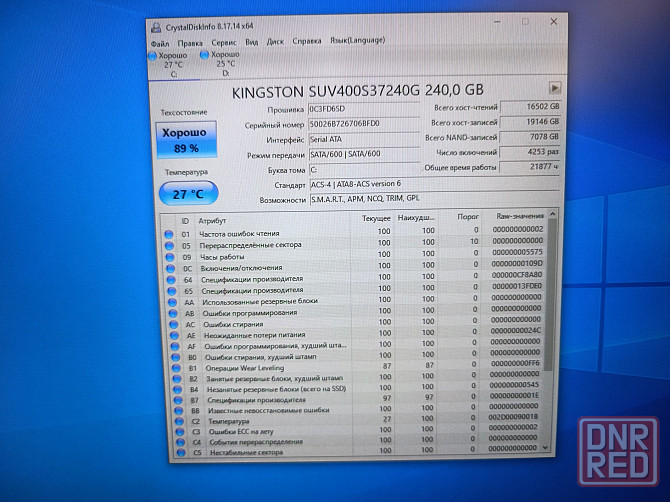Open the Диск menu
670x502 pixels.
[275, 42]
